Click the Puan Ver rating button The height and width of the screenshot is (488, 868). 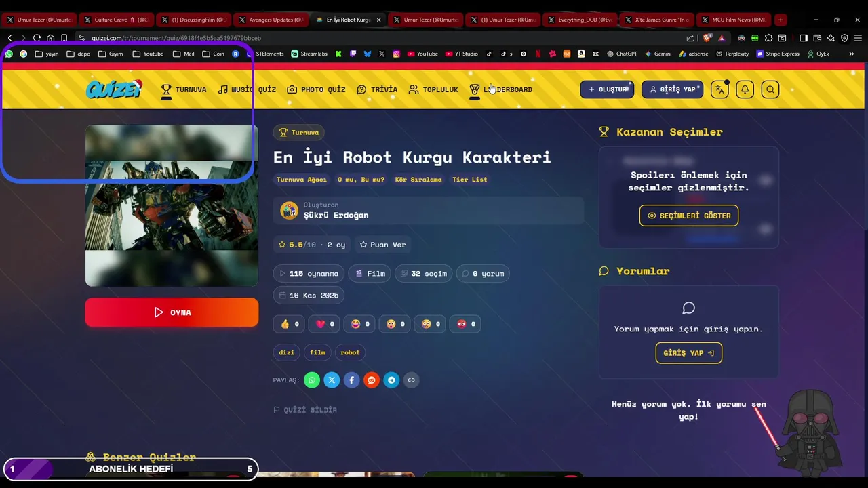[382, 245]
